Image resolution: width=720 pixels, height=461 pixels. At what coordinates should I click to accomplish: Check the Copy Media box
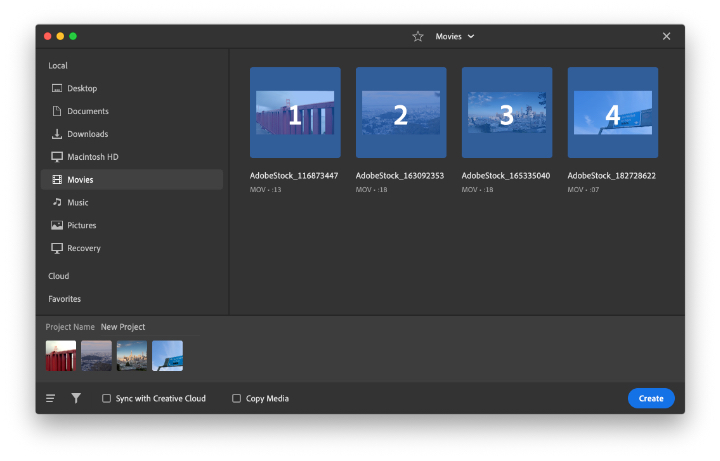coord(236,398)
